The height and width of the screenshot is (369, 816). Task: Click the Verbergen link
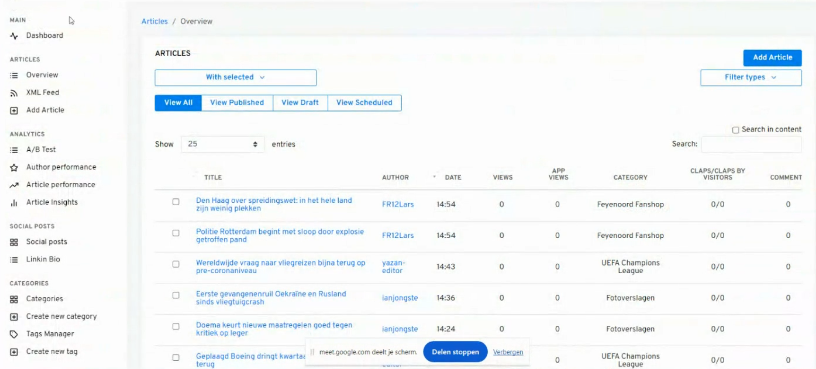508,352
